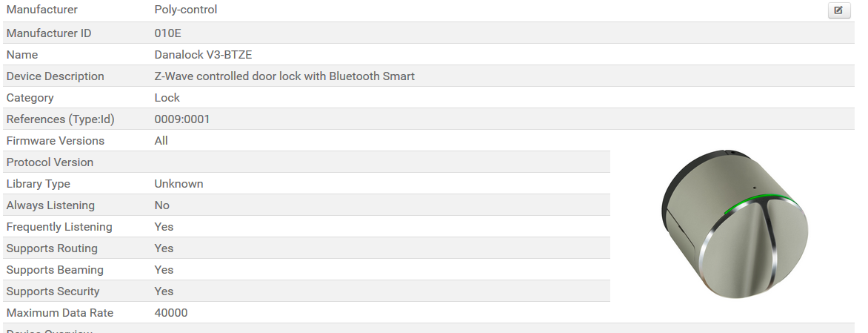Click the Manufacturer ID value 010E

169,33
